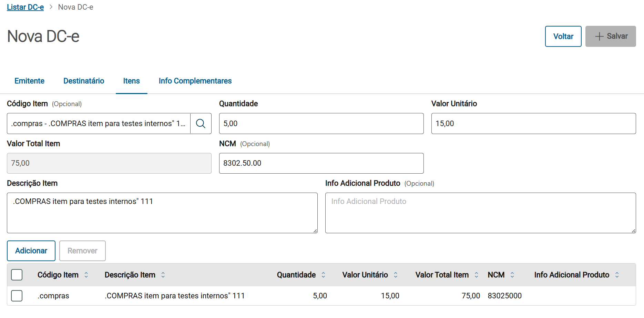This screenshot has width=644, height=318.
Task: Open the Emitente tab
Action: pos(29,81)
